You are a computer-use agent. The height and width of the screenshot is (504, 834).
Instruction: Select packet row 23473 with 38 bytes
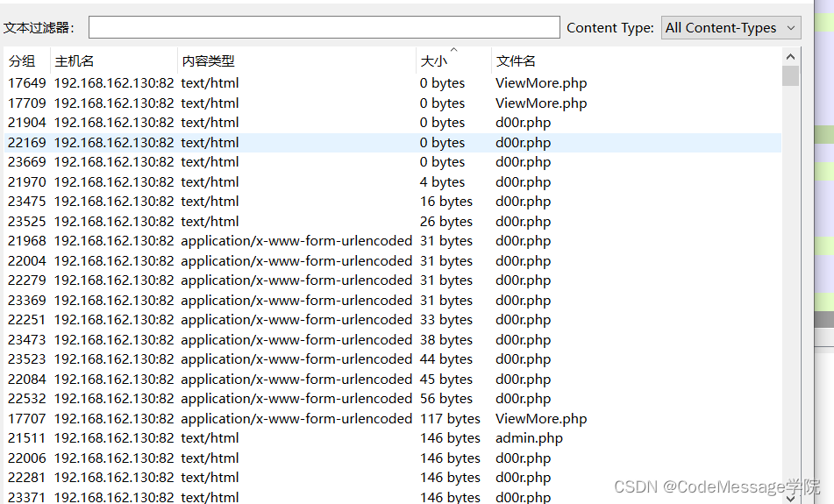click(393, 340)
